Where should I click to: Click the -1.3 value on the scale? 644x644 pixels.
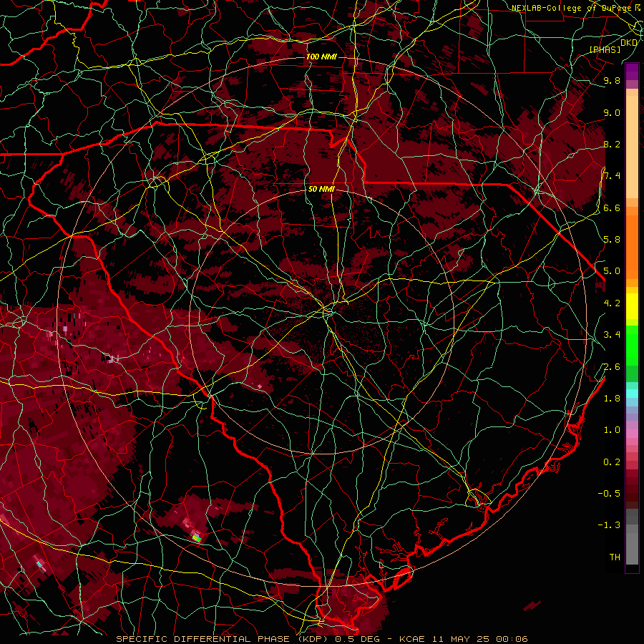point(609,525)
